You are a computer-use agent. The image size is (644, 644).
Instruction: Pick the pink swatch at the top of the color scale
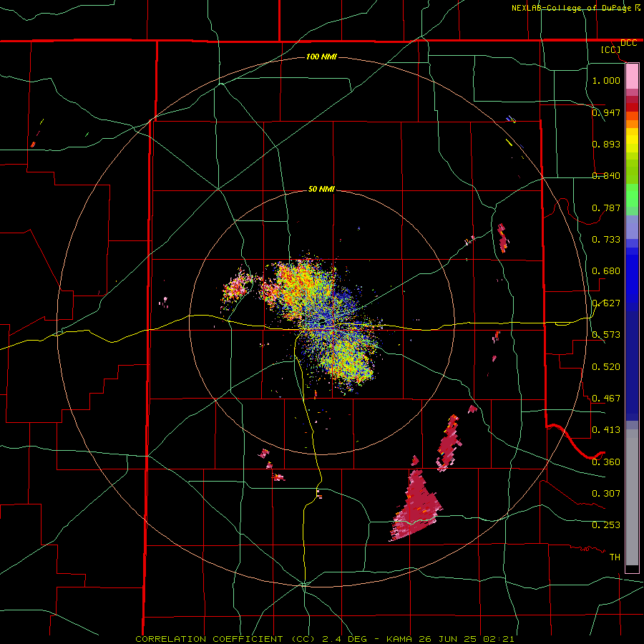(x=632, y=77)
